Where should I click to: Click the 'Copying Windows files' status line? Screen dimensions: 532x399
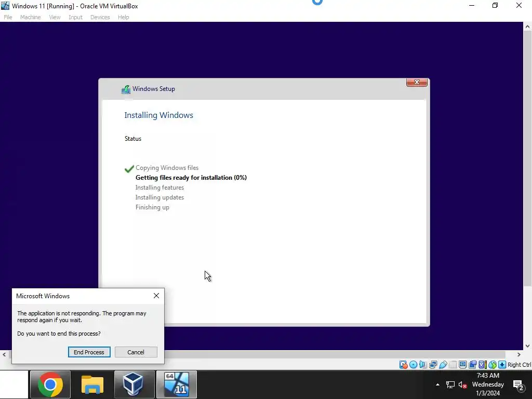(x=167, y=168)
